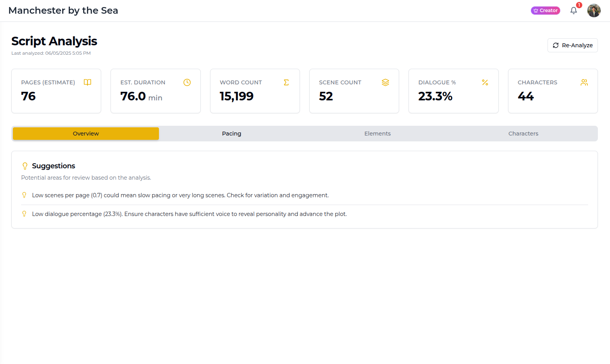Screen dimensions: 610x364
Task: Click the people icon on Characters card
Action: pyautogui.click(x=584, y=82)
